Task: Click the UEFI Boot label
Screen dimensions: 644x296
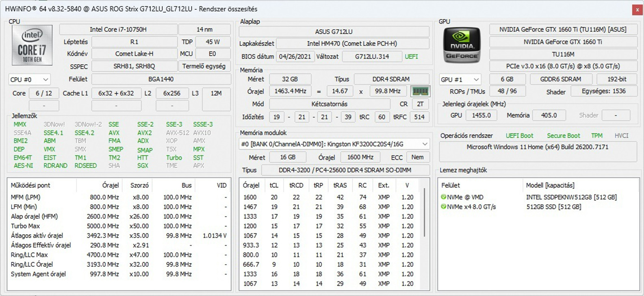Action: 519,136
